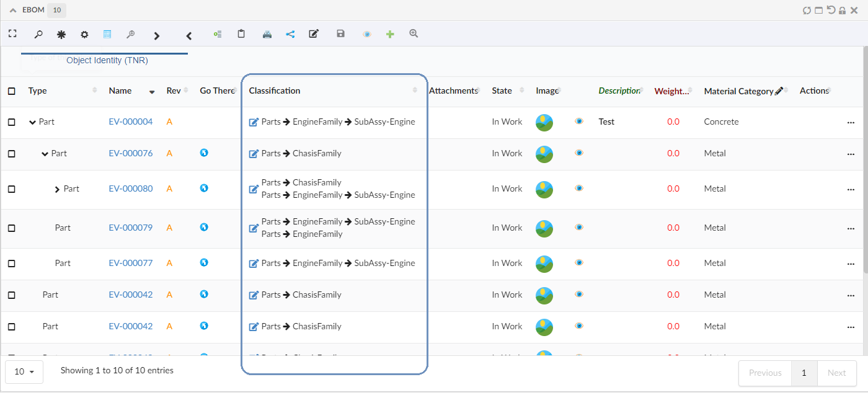868x395 pixels.
Task: Open the actions ellipsis menu for EV-000004
Action: click(851, 122)
